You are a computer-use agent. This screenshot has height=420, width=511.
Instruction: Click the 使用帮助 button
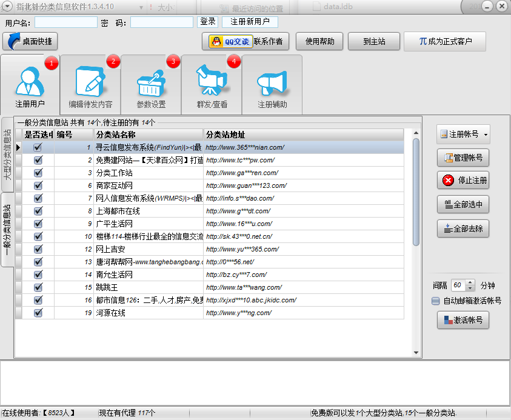click(319, 41)
